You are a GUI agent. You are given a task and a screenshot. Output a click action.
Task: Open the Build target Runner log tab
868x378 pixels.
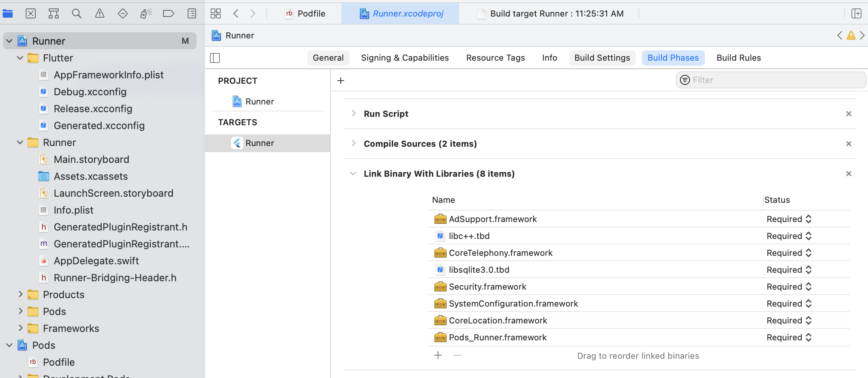click(x=551, y=14)
